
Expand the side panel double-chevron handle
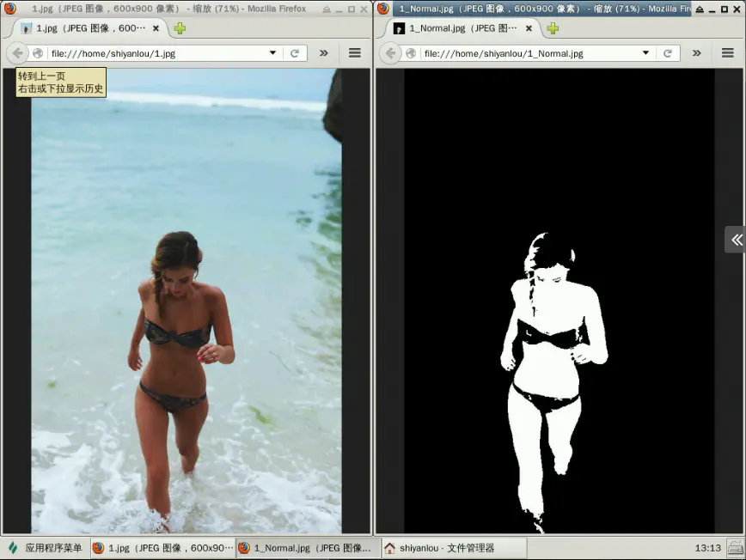click(736, 240)
